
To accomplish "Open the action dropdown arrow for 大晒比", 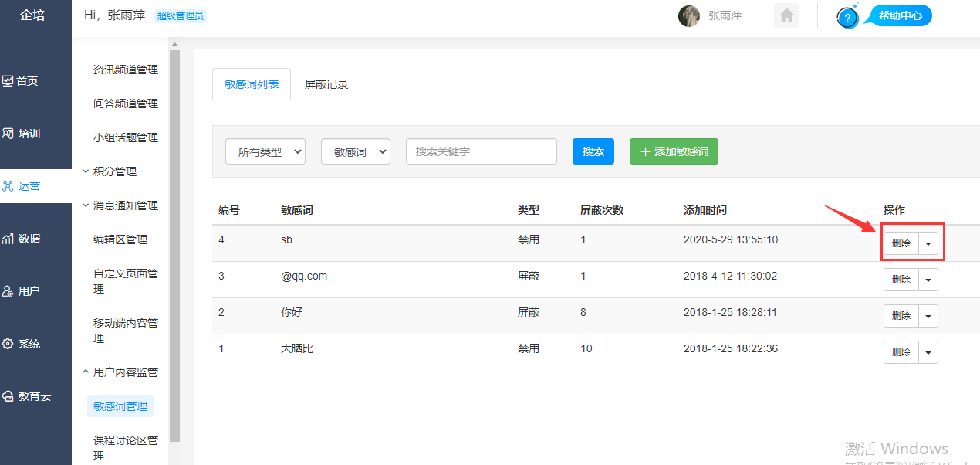I will [928, 352].
